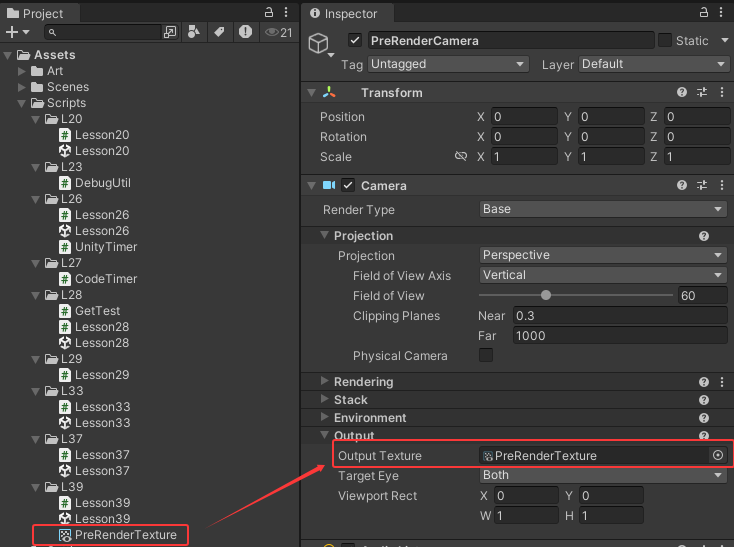Open the Tag dropdown showing Untagged

[x=447, y=64]
